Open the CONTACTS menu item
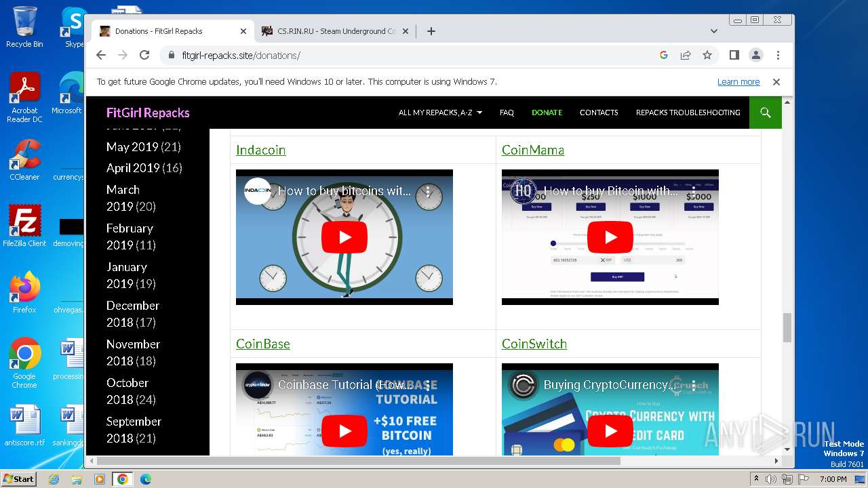The image size is (868, 488). (599, 113)
